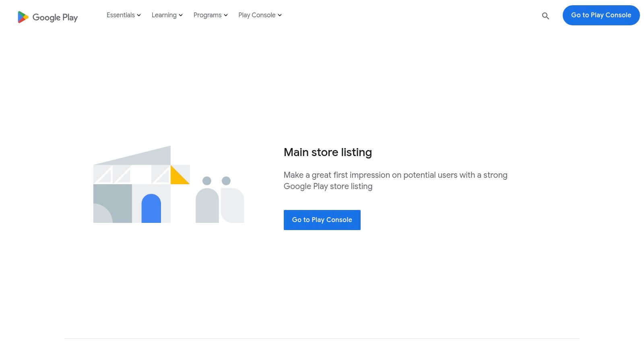Open the Programs dropdown
Screen dimensions: 644x362
(211, 15)
